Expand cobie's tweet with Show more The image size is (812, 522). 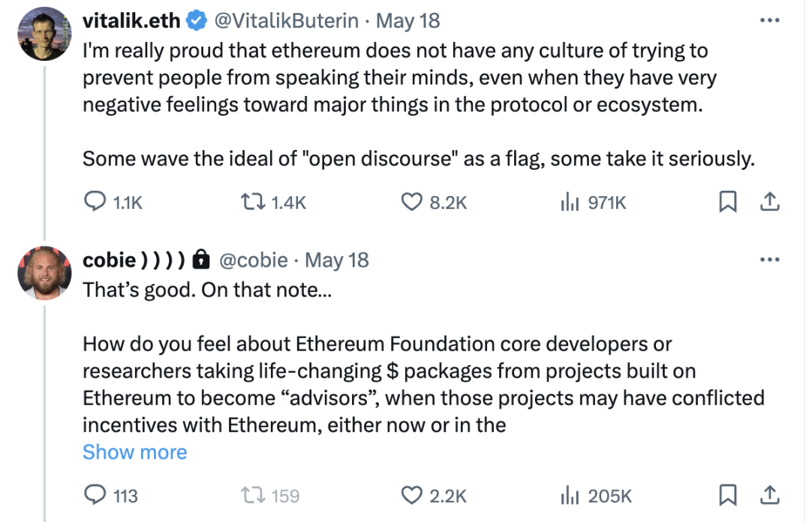point(134,452)
